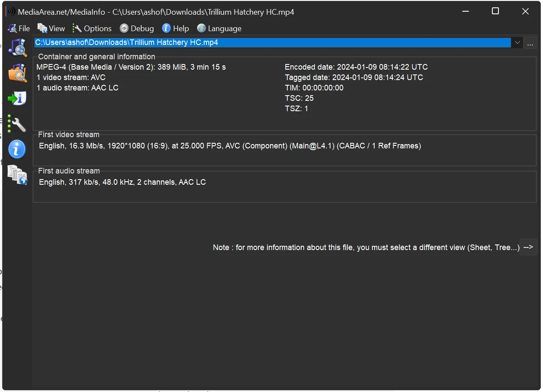Click the 'Container and general information' group label
The image size is (543, 392).
click(96, 57)
